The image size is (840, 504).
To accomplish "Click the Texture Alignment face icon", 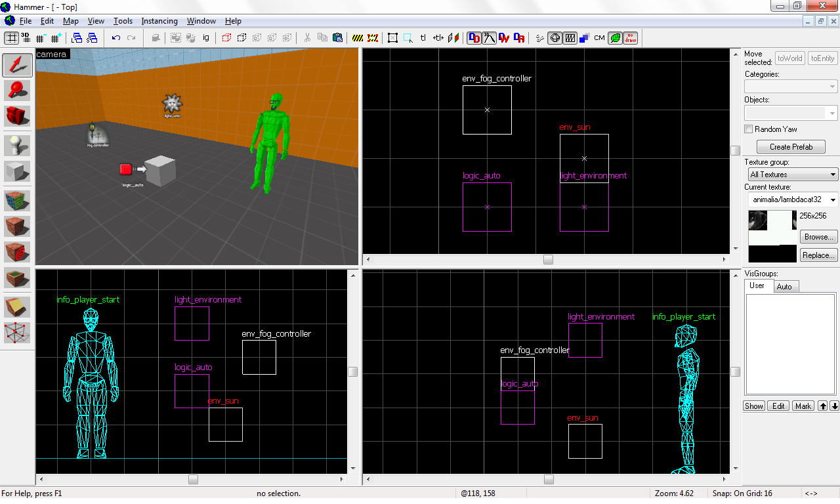I will [453, 38].
